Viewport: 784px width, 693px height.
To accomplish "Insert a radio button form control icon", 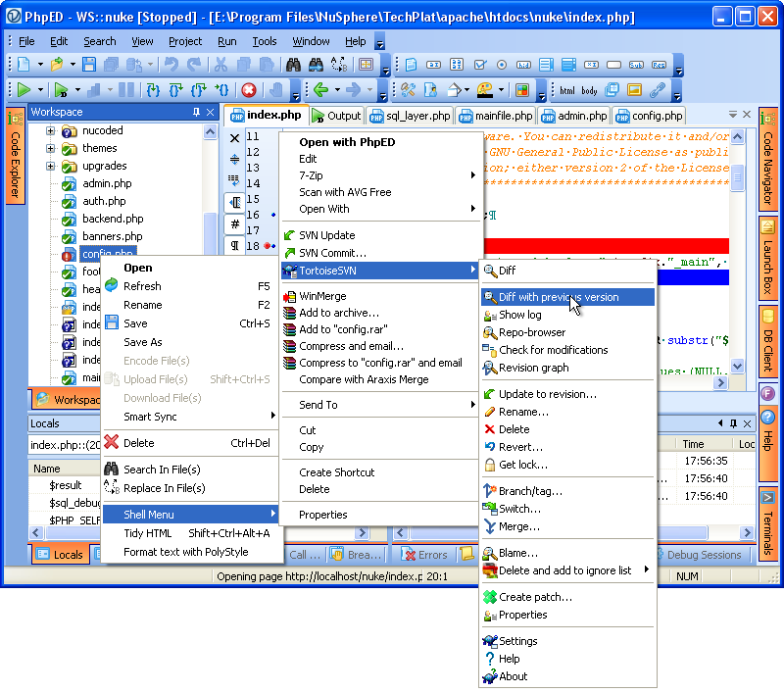I will [502, 65].
